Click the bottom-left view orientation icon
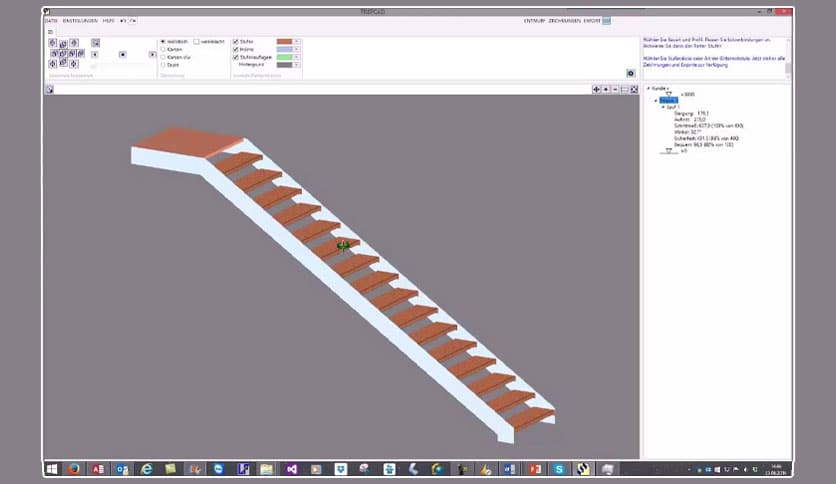This screenshot has height=484, width=836. 52,63
